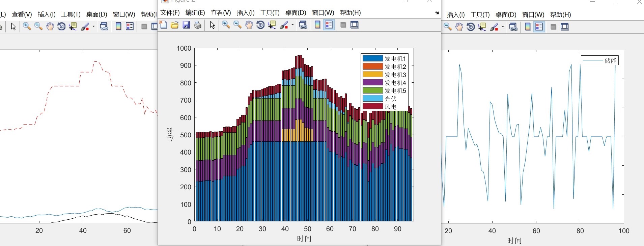Viewport: 644px width, 246px height.
Task: Select Zoom Out tool in the left figure window
Action: tap(38, 26)
